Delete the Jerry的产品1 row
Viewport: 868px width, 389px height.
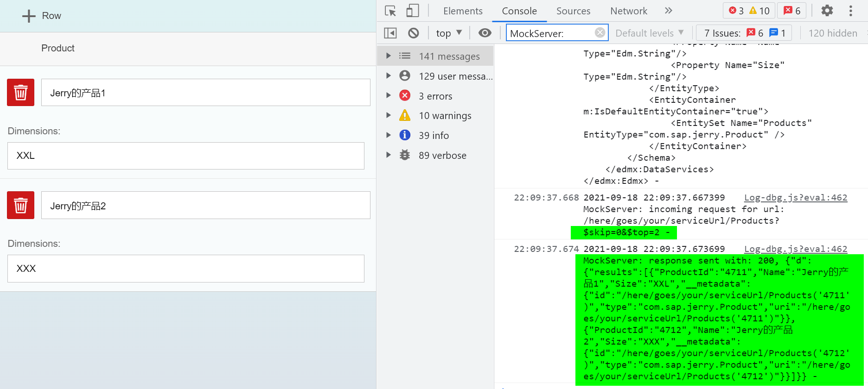[21, 92]
